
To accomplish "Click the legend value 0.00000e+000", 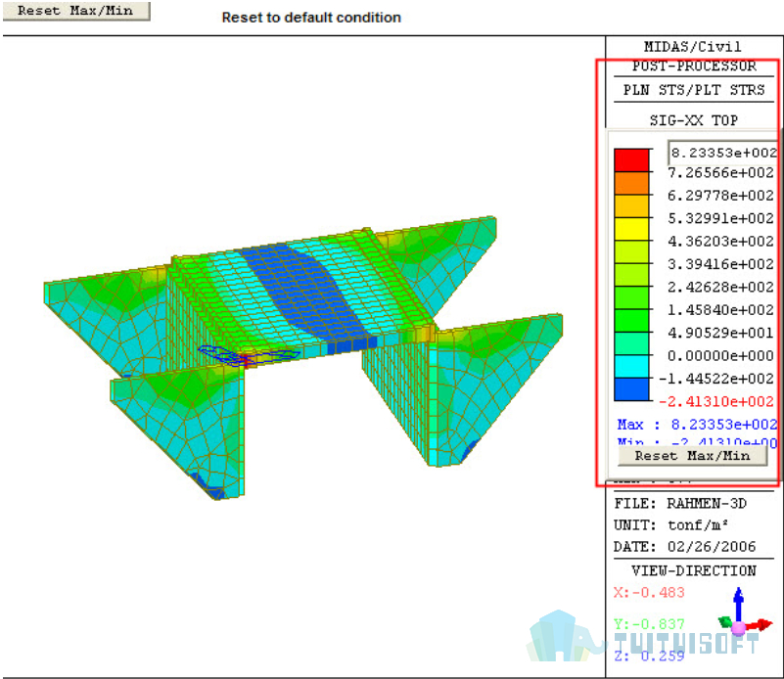I will coord(720,356).
